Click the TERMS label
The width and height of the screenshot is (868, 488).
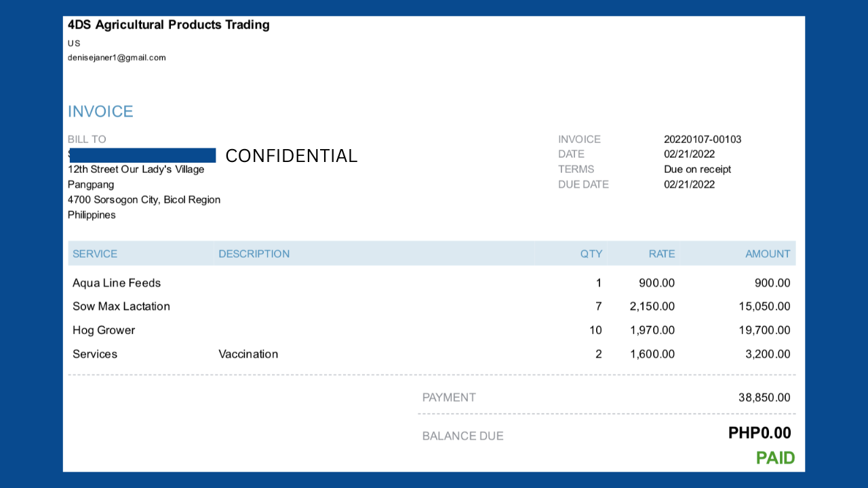[x=576, y=169]
